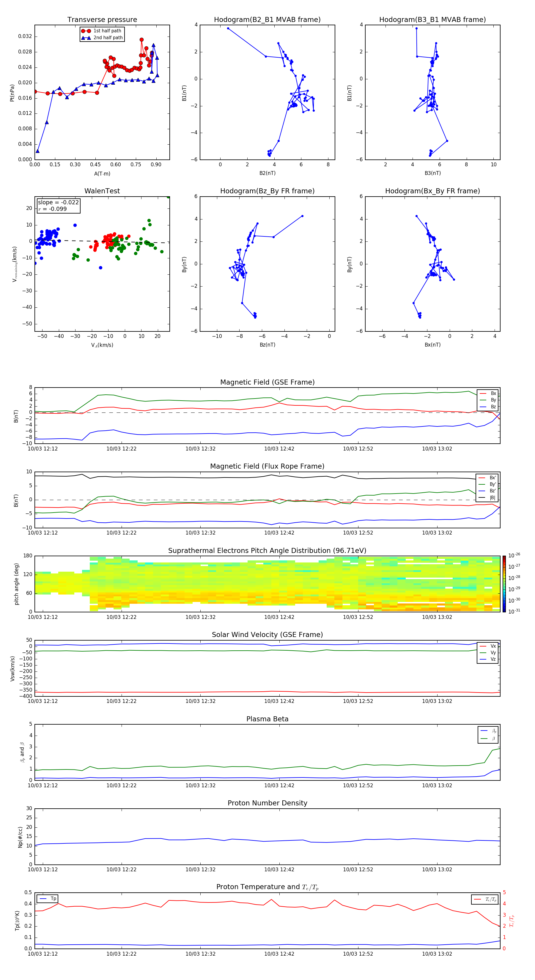Click '10/03 12:42' tick under Proton Temperature plot
This screenshot has width=535, height=980.
point(279,954)
